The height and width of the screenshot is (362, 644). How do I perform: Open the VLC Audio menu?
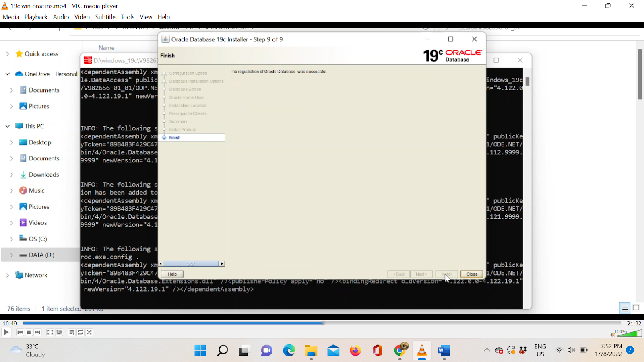click(61, 17)
